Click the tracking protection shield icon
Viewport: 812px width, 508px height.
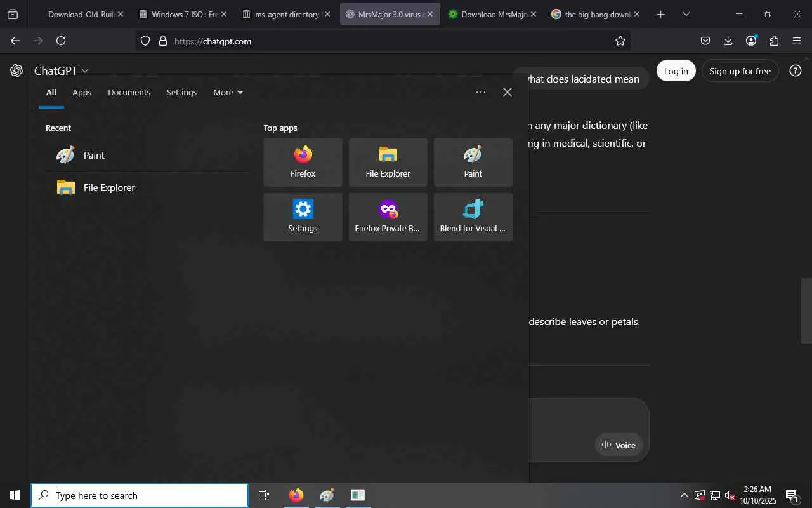[x=145, y=41]
